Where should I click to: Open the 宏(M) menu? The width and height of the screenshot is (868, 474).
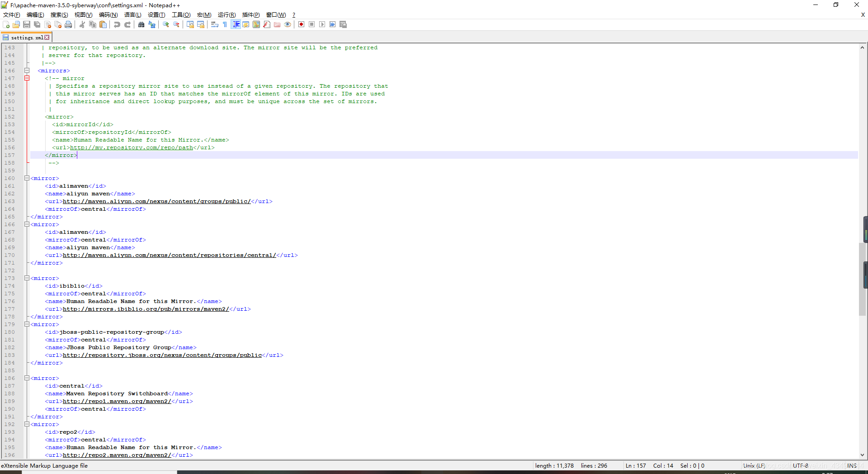204,15
